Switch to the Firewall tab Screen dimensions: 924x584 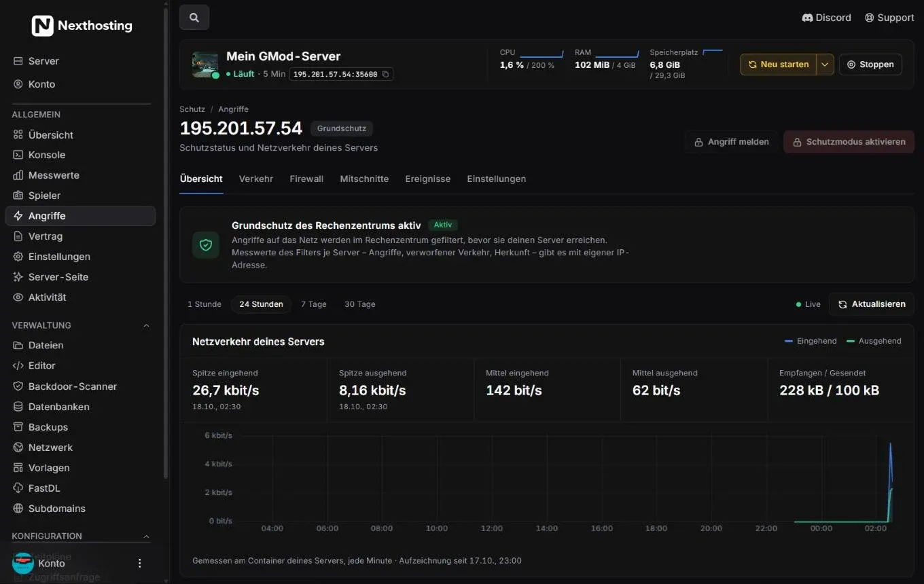(306, 179)
